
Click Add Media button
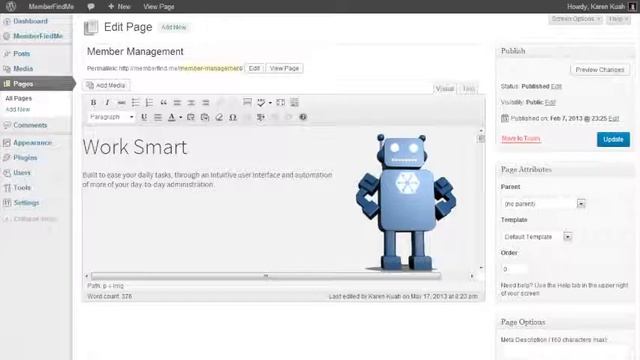coord(106,85)
